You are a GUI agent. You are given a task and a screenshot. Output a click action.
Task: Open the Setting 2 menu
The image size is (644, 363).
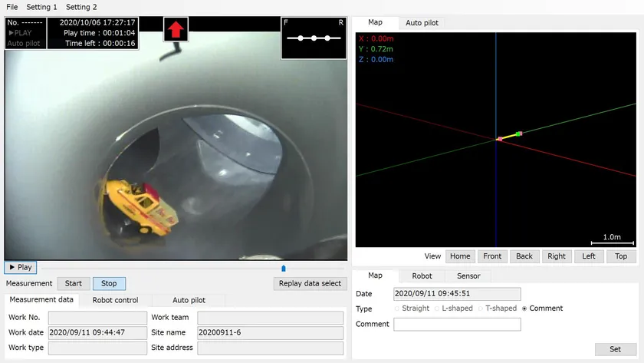(81, 7)
